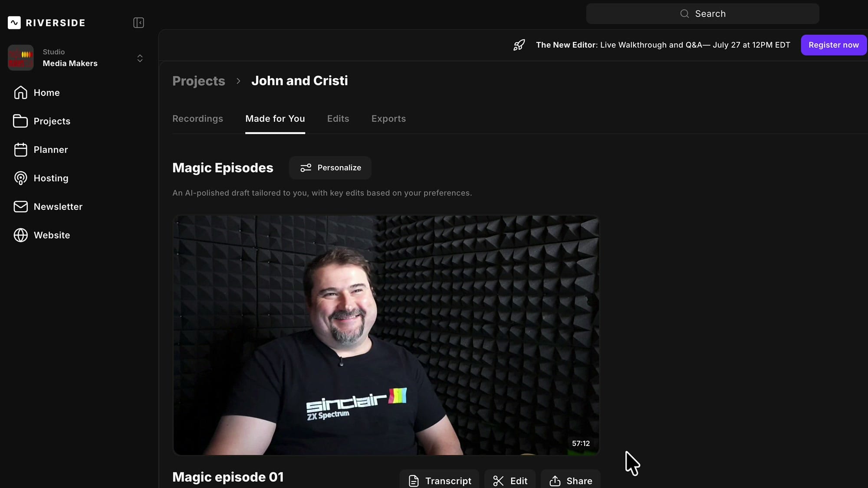Switch to the Edits tab
Screen dimensions: 868x488
coord(338,118)
